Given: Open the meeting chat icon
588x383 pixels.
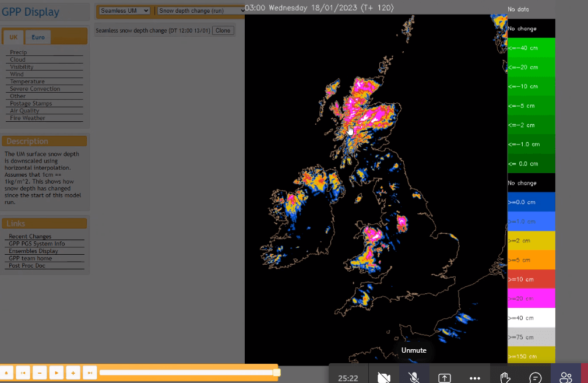Looking at the screenshot, I should 536,378.
